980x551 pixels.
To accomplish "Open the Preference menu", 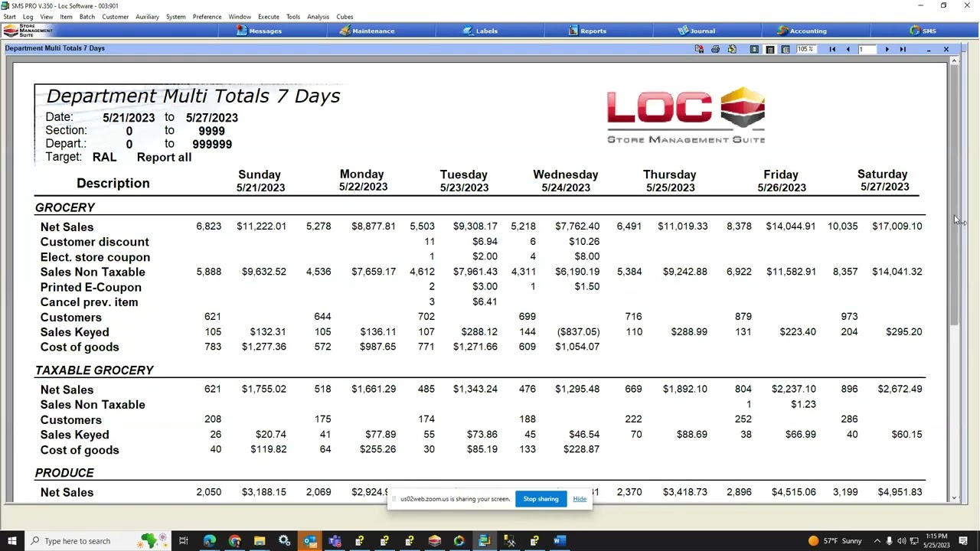I will 207,17.
